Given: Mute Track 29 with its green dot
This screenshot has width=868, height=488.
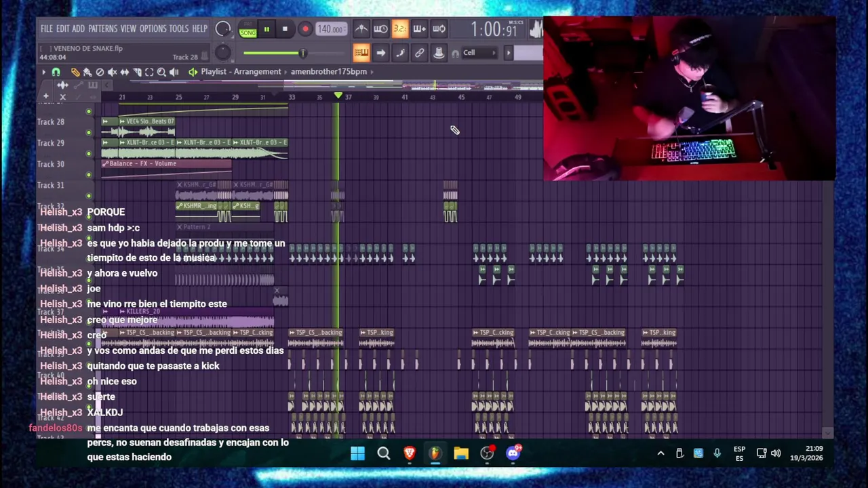Looking at the screenshot, I should coord(89,154).
